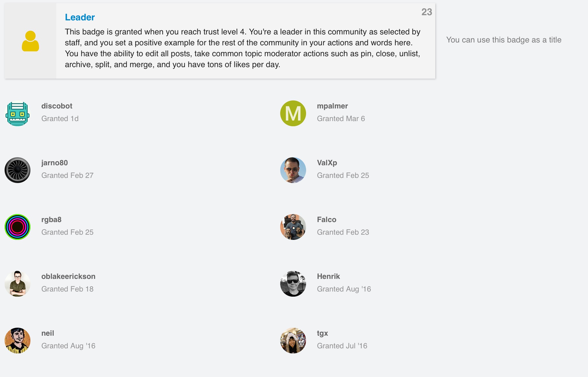Click oblakeerickson's avatar photo
588x377 pixels.
tap(18, 284)
